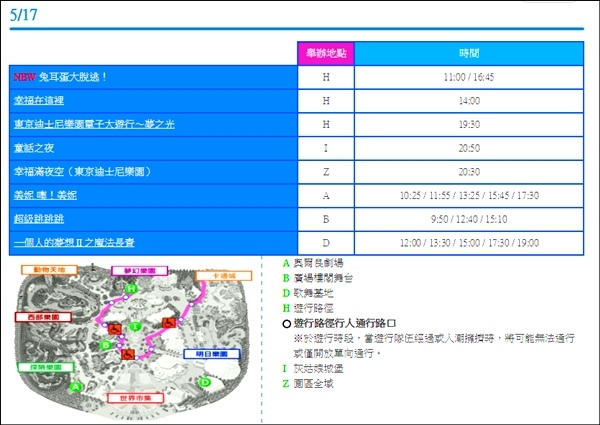Select the NEW 兔耳蛋大脫逃！ row title
600x425 pixels.
[x=60, y=77]
